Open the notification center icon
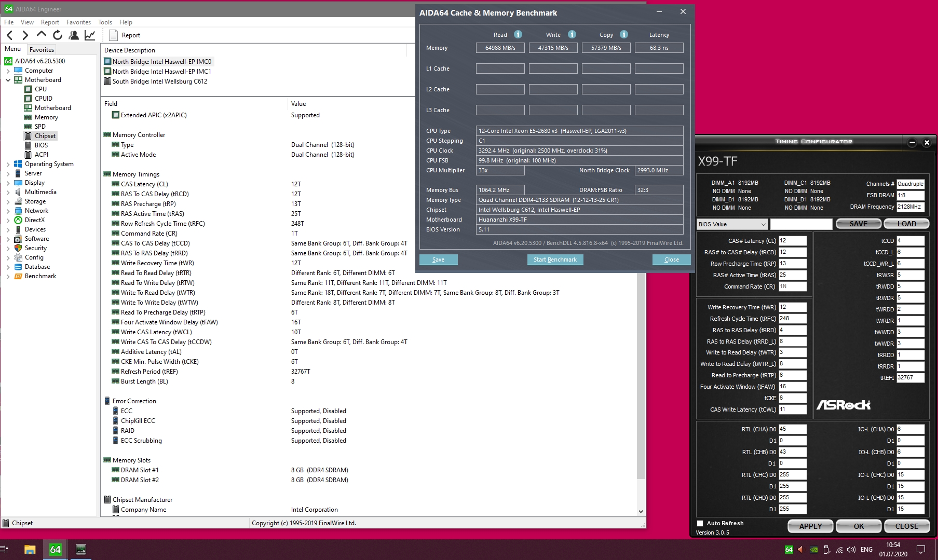 tap(921, 550)
